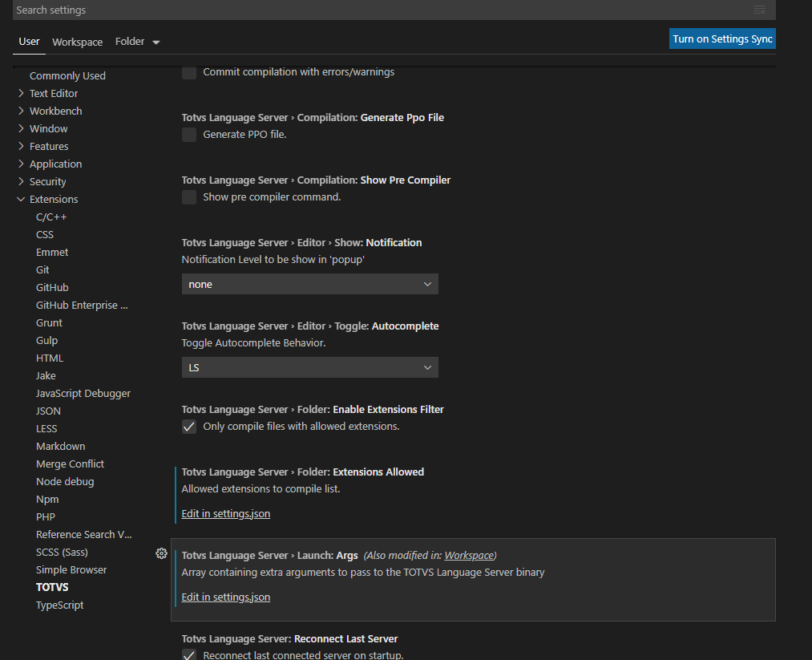Open the Autocomplete dropdown showing LS
The height and width of the screenshot is (660, 812).
pos(309,367)
